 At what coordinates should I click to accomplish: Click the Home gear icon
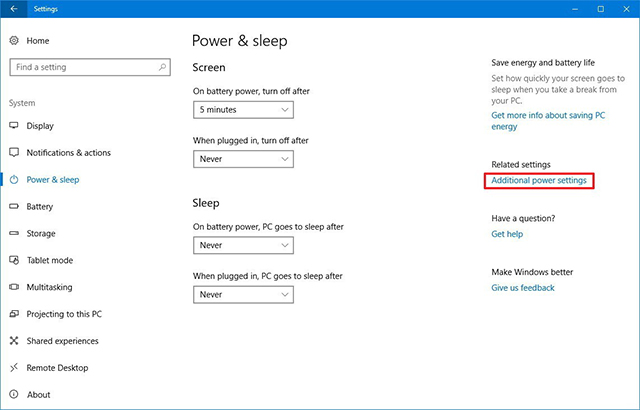pos(14,40)
